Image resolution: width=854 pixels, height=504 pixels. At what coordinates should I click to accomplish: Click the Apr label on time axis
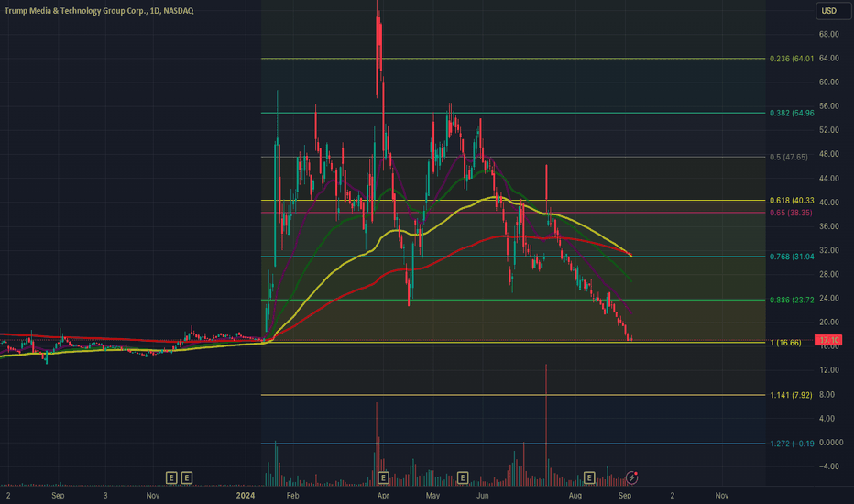(383, 495)
